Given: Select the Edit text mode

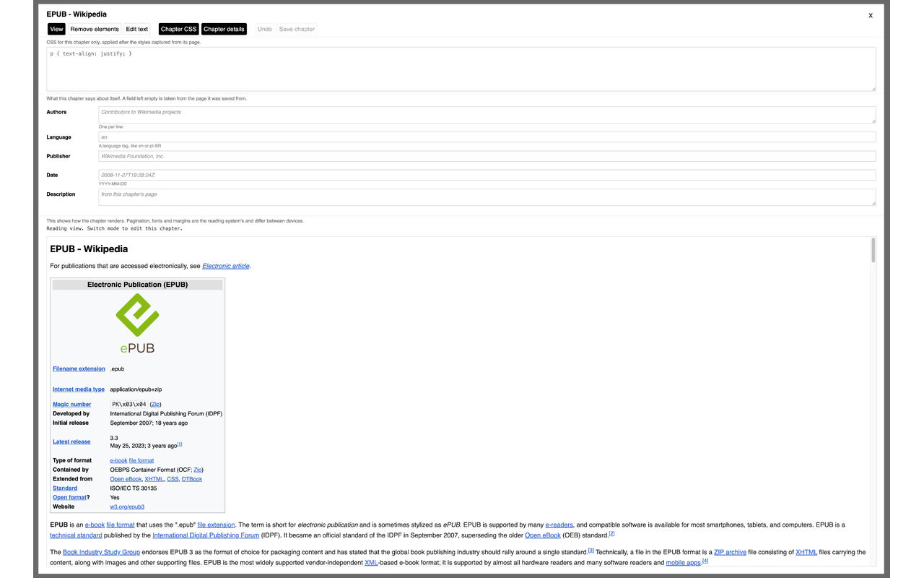Looking at the screenshot, I should click(137, 29).
